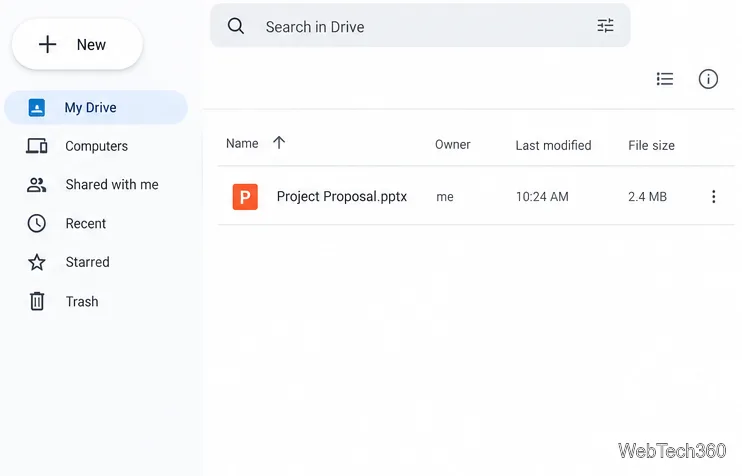
Task: Open Computers section
Action: [x=96, y=146]
